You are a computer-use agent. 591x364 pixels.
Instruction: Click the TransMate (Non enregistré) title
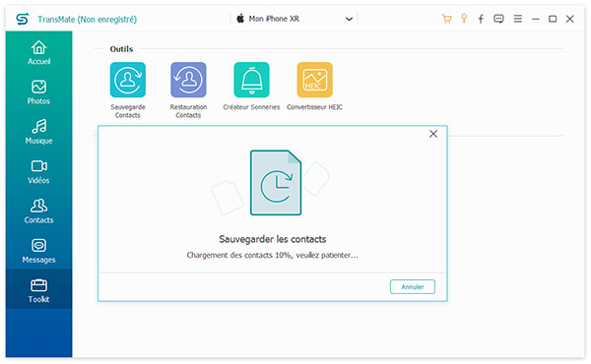(x=87, y=20)
